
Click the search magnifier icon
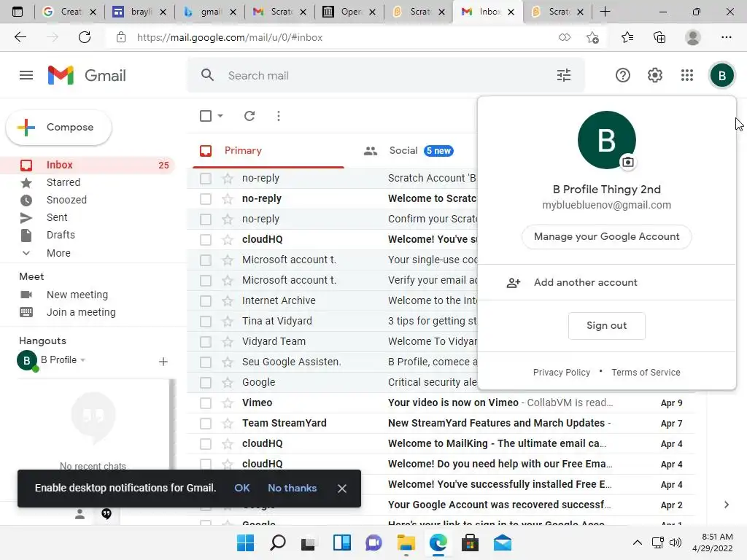point(207,75)
